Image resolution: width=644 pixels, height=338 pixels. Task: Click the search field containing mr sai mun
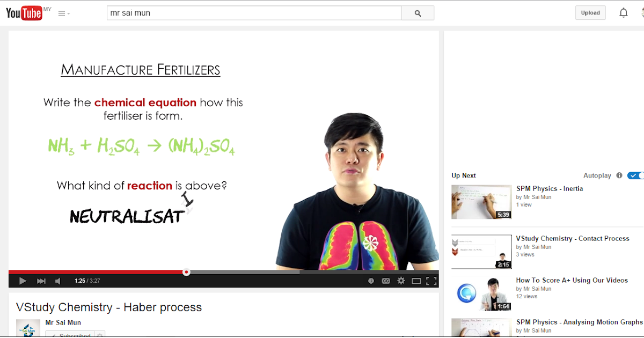[x=254, y=13]
